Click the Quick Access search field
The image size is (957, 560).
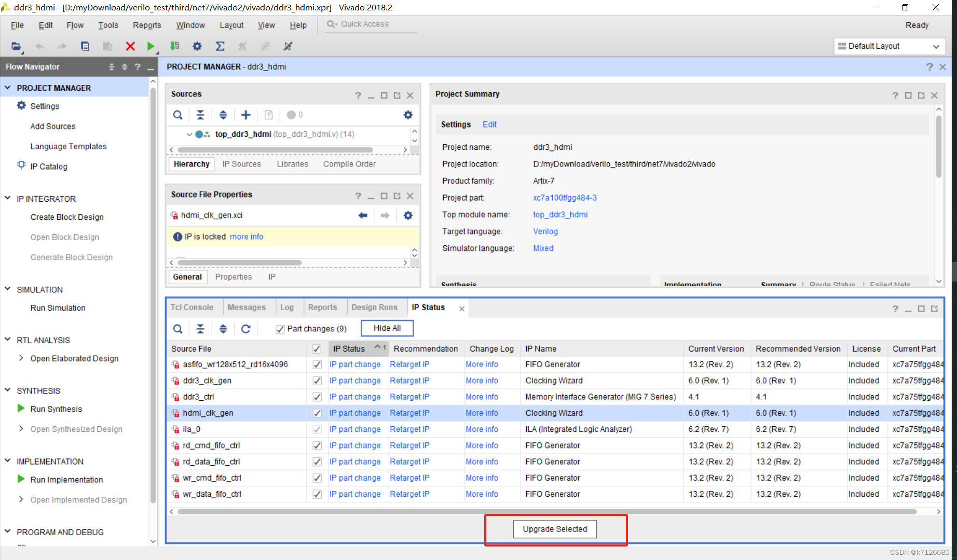coord(371,24)
